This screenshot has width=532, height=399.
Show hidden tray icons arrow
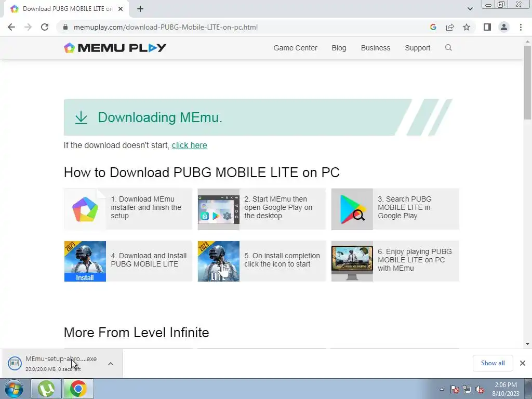(x=442, y=389)
